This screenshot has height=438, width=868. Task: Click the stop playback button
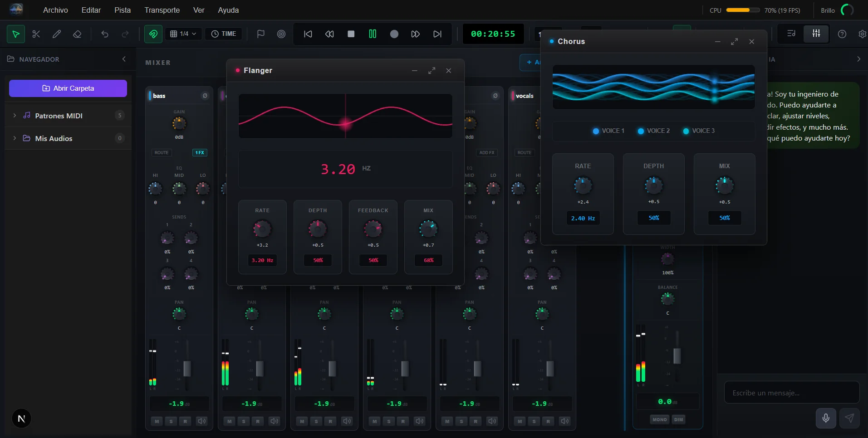351,34
